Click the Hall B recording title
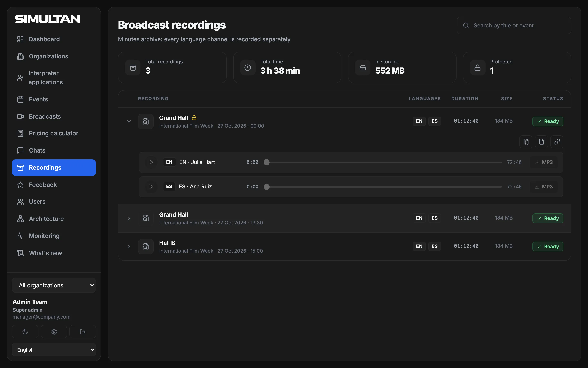 coord(167,243)
